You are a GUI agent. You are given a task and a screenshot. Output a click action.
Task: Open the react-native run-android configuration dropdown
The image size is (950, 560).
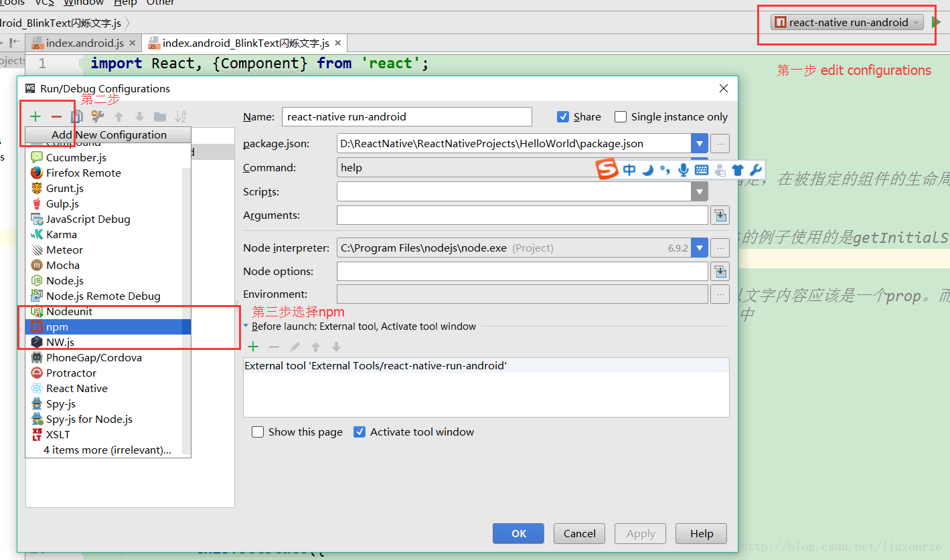tap(847, 22)
